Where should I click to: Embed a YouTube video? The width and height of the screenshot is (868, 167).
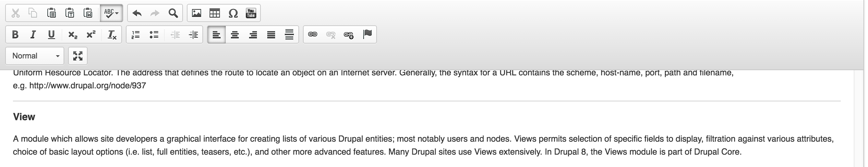coord(251,13)
